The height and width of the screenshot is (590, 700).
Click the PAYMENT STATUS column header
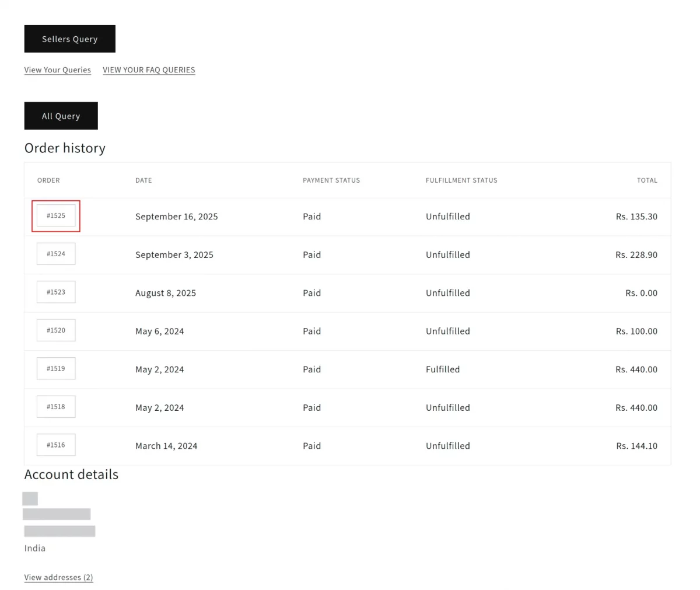pyautogui.click(x=331, y=180)
